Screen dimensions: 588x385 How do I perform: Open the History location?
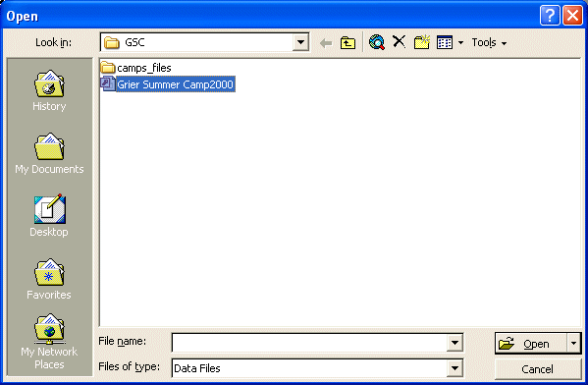49,90
